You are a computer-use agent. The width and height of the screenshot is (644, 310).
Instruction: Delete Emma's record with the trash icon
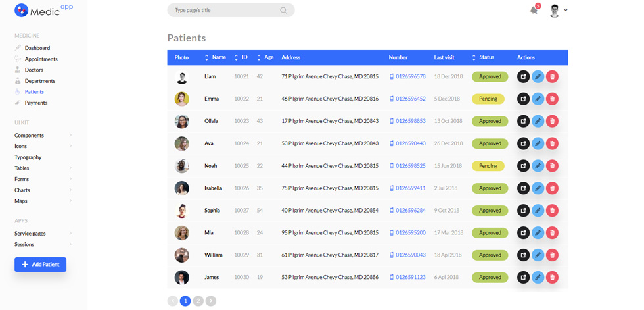tap(553, 99)
